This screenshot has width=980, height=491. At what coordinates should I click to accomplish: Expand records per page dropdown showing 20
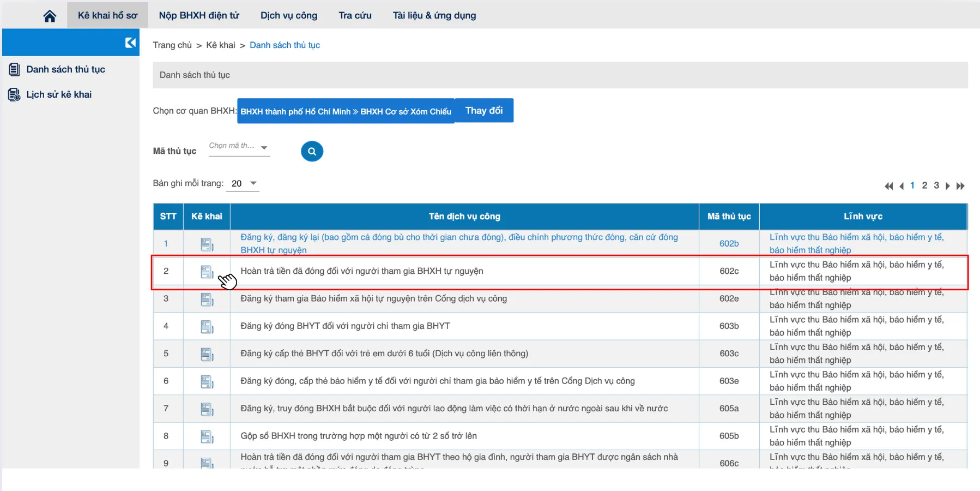[243, 183]
